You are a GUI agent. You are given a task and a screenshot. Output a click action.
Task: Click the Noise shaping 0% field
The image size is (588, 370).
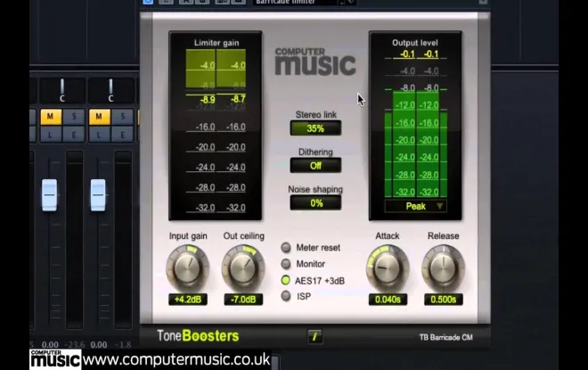pyautogui.click(x=315, y=203)
